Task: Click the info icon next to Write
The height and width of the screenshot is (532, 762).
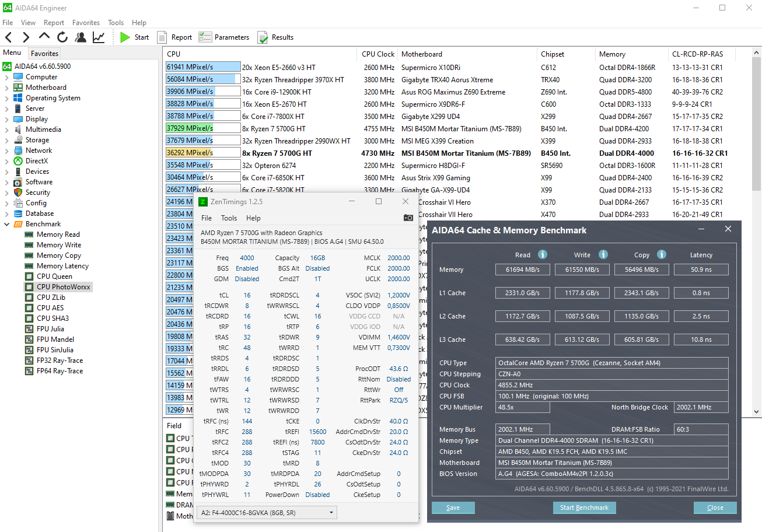Action: (x=603, y=254)
